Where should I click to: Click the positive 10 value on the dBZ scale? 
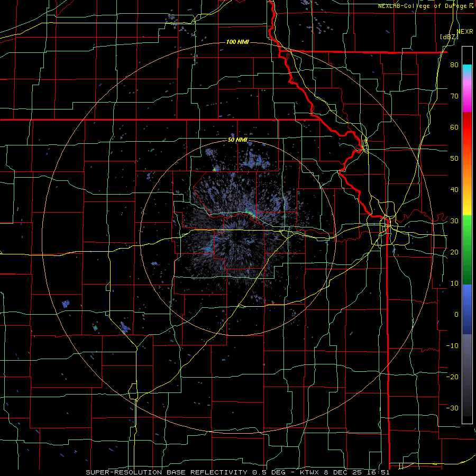point(454,283)
